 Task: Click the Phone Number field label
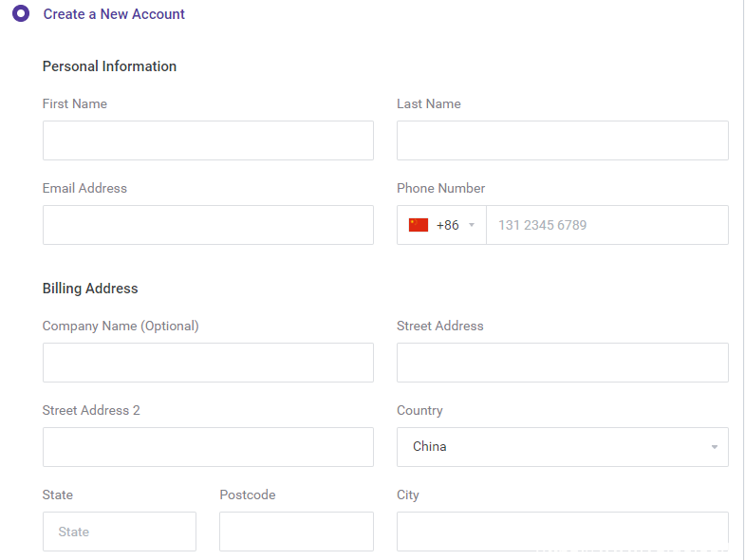440,188
